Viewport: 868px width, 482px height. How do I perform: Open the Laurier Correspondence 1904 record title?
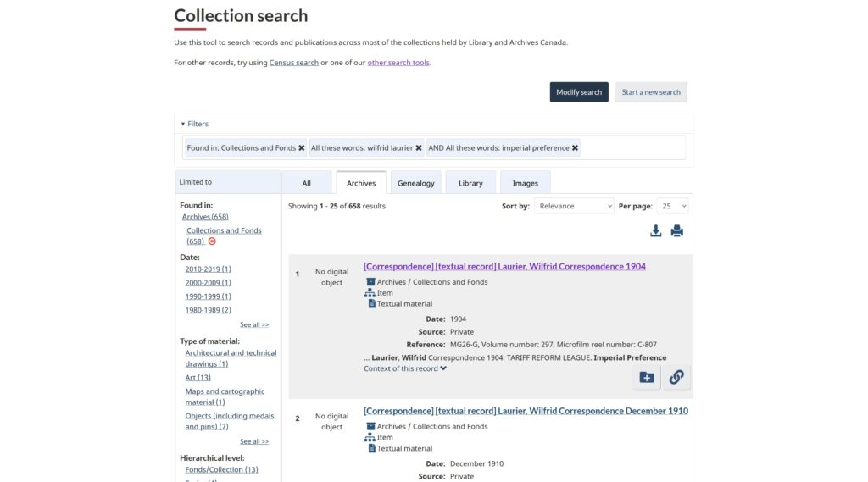coord(504,267)
